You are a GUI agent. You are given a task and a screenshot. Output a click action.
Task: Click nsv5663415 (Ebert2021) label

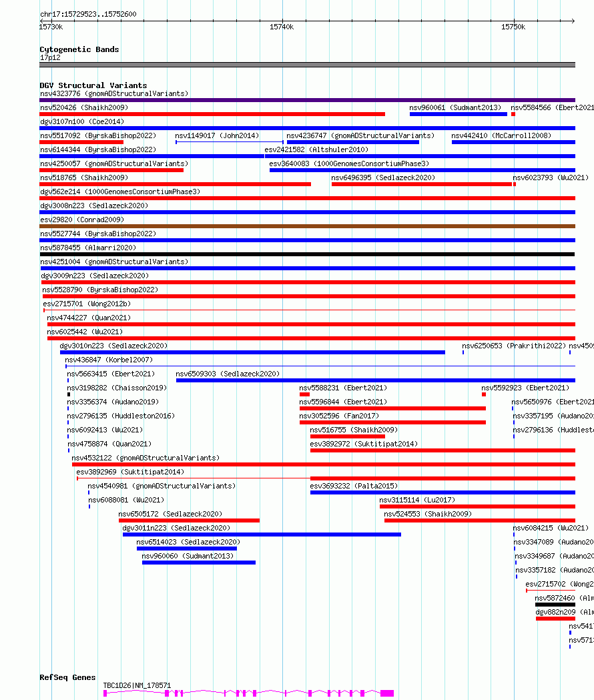[111, 374]
